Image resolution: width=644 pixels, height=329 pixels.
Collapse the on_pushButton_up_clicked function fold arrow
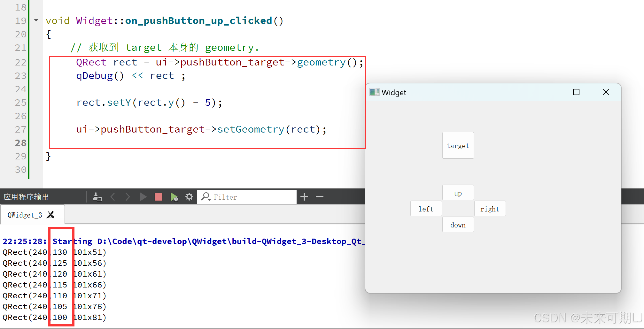[36, 20]
